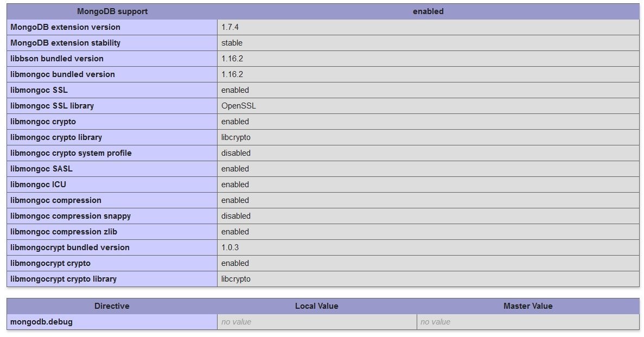Select "enabled" value in the libmongoc crypto row

click(235, 122)
